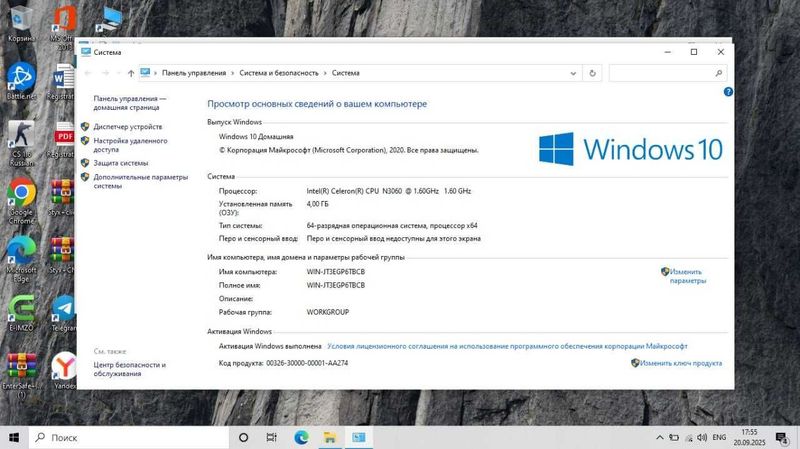The height and width of the screenshot is (449, 800).
Task: Click Изменить параметры link
Action: (x=687, y=276)
